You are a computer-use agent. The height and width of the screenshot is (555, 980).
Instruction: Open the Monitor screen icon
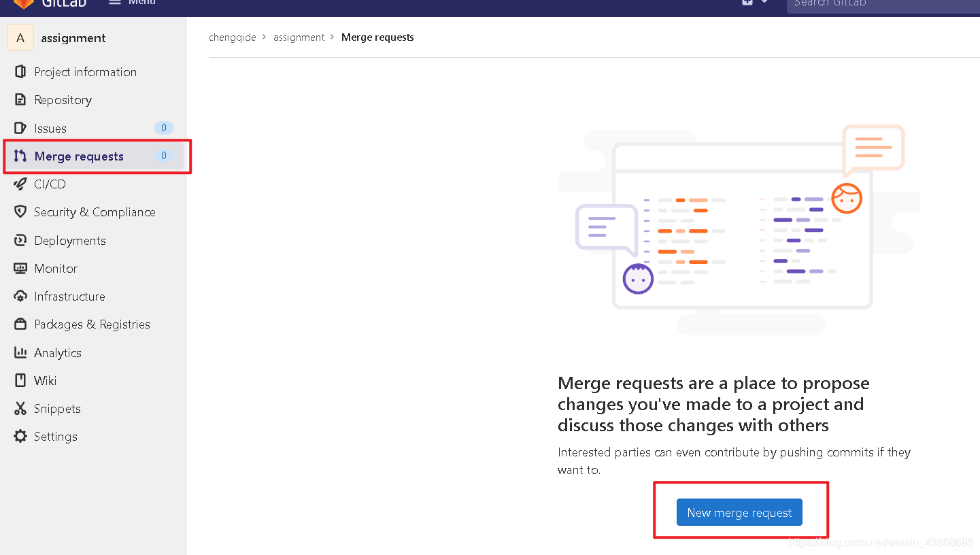(20, 268)
